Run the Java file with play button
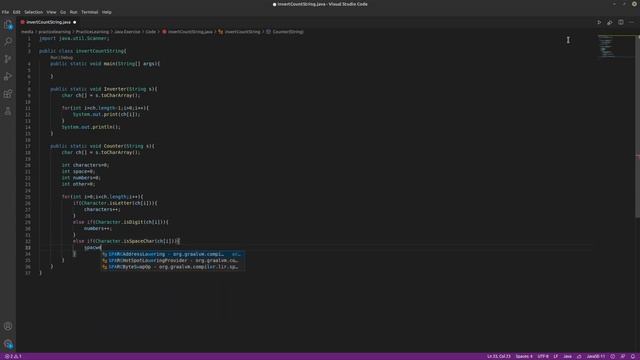Image resolution: width=640 pixels, height=360 pixels. point(599,22)
